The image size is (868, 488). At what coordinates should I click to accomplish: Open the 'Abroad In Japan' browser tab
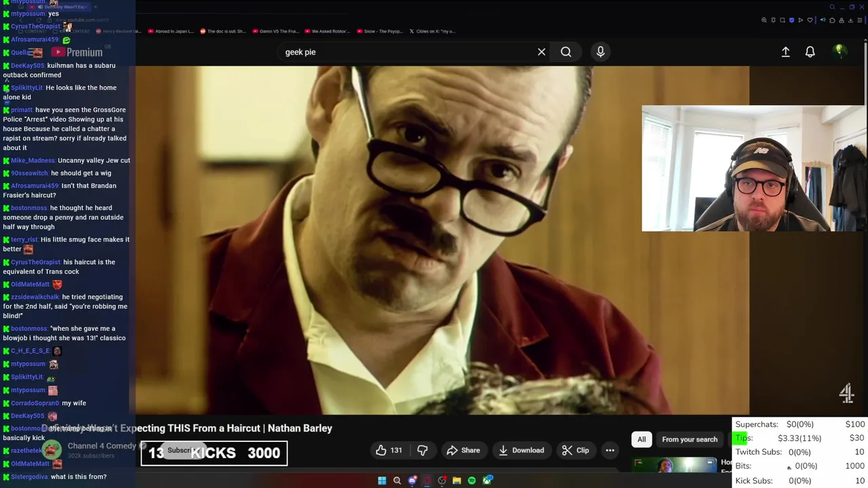pos(171,31)
